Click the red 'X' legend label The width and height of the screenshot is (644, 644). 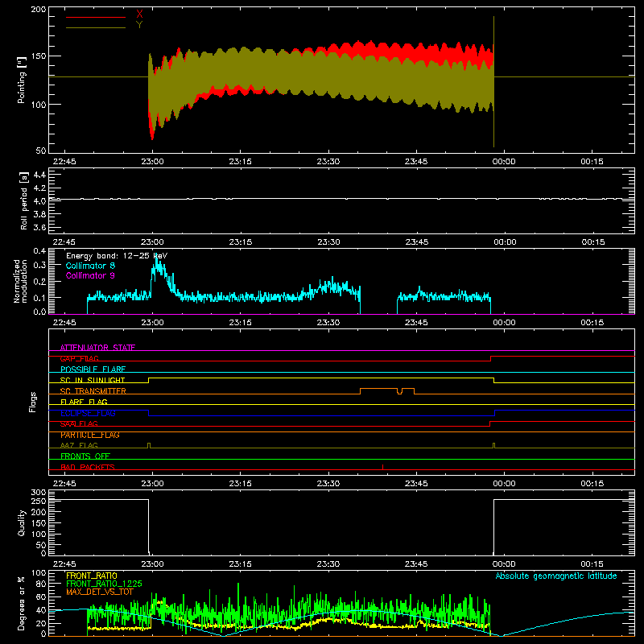coord(139,14)
